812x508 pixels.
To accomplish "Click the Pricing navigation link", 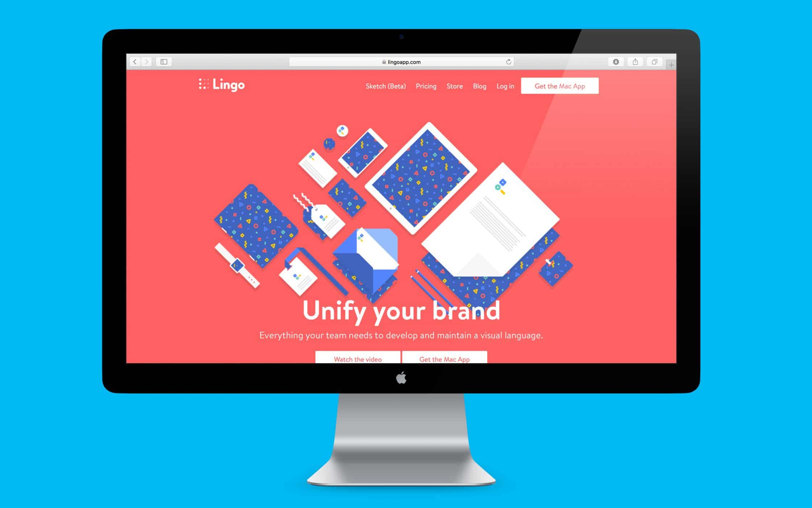I will tap(426, 86).
